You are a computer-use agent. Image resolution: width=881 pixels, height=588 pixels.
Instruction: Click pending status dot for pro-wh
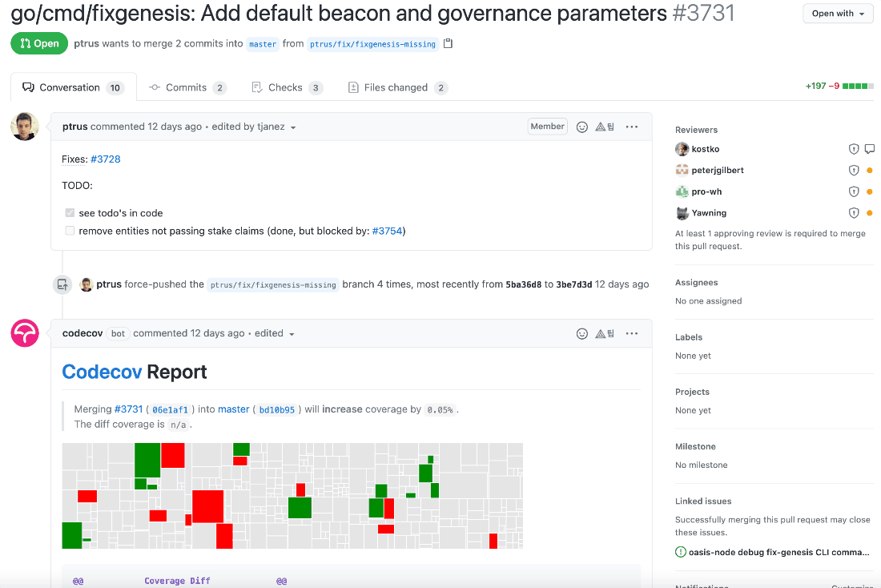coord(869,191)
